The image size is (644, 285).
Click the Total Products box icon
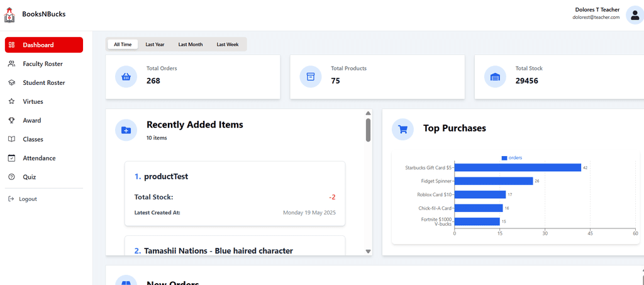(310, 77)
